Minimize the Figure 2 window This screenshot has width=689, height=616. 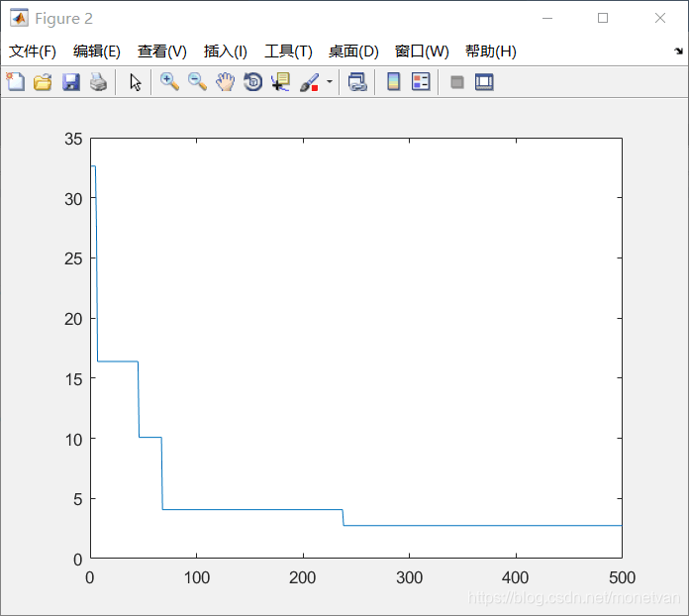547,18
